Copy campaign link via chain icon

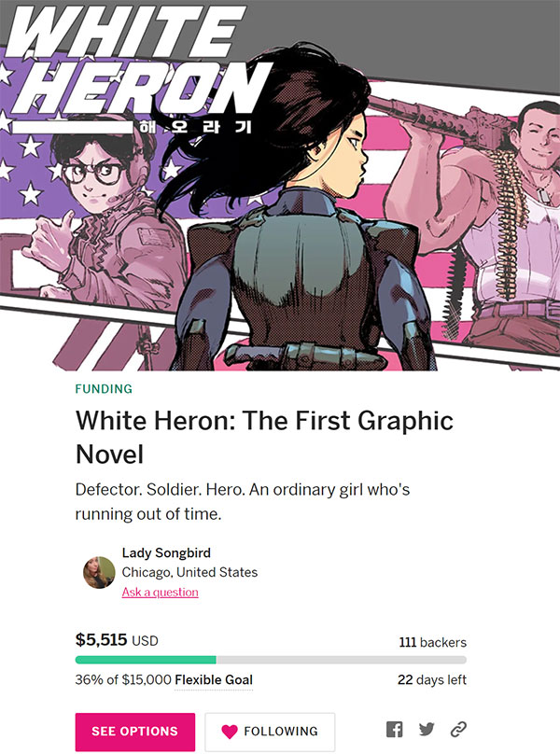(x=458, y=730)
